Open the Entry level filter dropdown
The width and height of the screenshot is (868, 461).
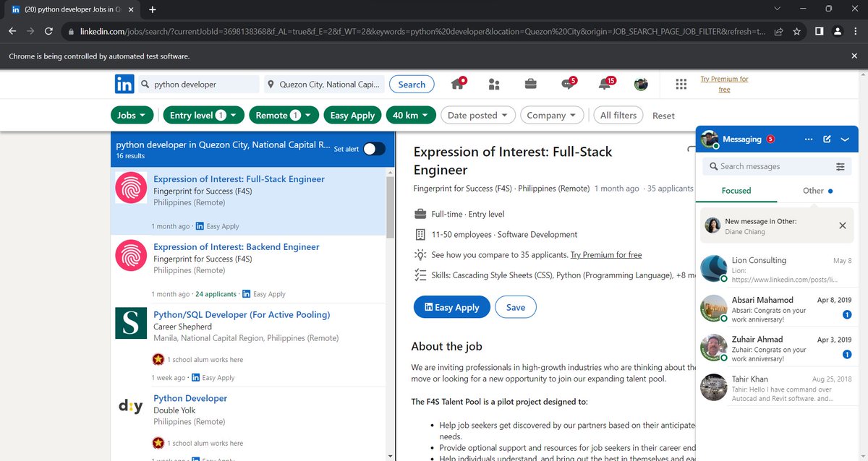[x=203, y=115]
